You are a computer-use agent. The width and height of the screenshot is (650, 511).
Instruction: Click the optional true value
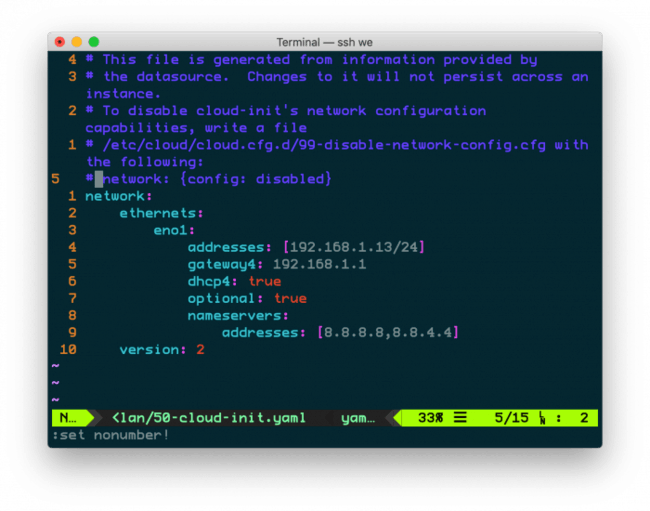[290, 298]
